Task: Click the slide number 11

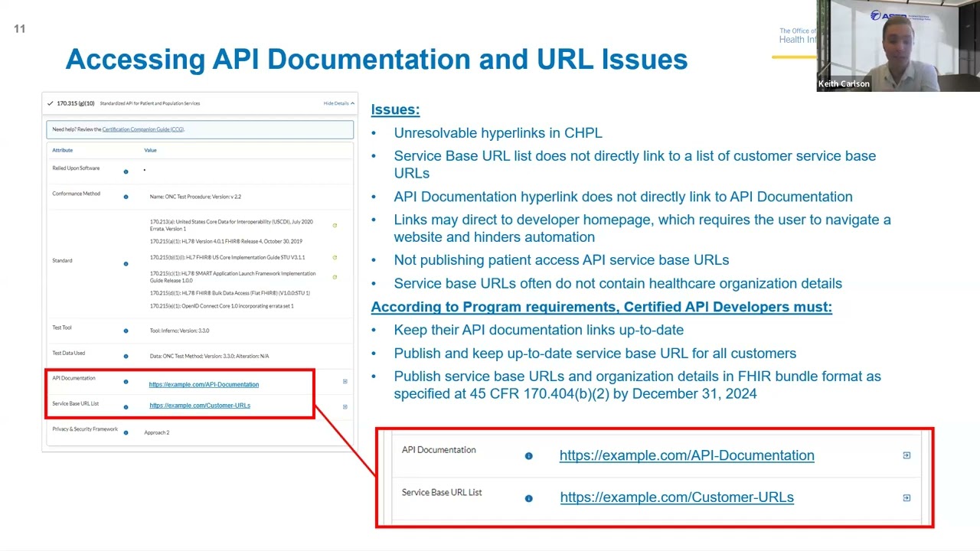Action: click(19, 29)
